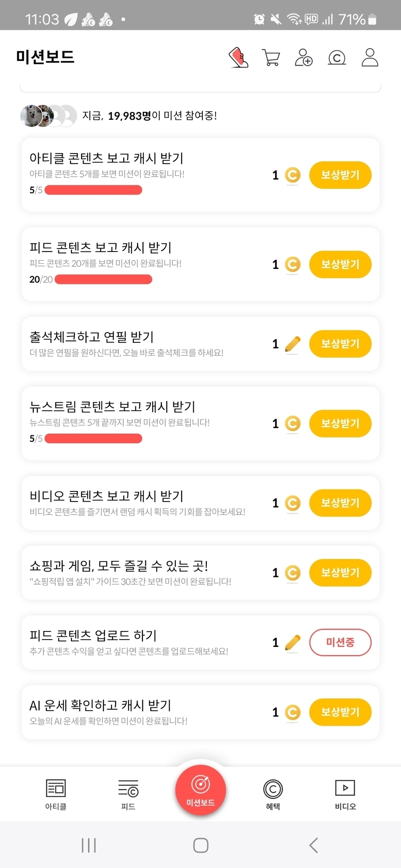Open the 혜택 benefits tab
The height and width of the screenshot is (868, 401).
pos(273,794)
